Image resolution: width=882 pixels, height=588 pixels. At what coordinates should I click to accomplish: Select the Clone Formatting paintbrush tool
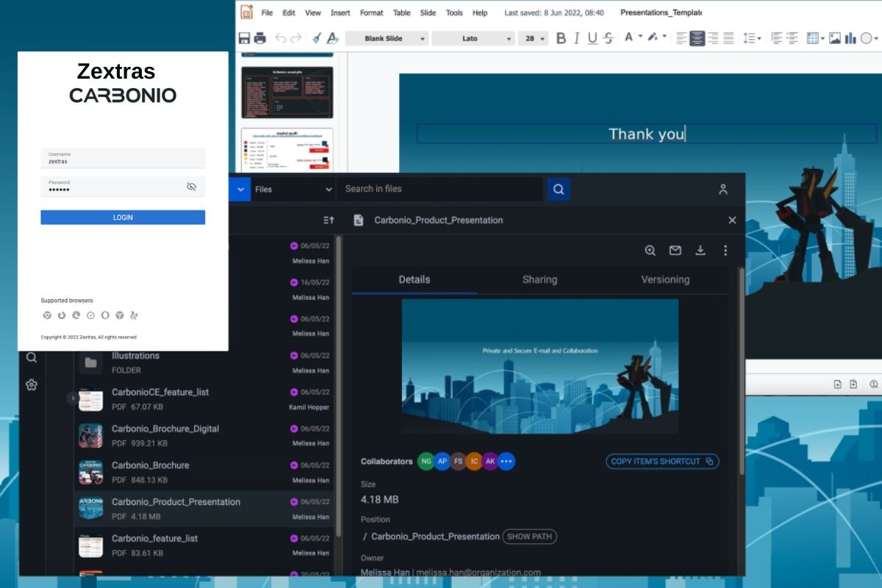pyautogui.click(x=317, y=38)
